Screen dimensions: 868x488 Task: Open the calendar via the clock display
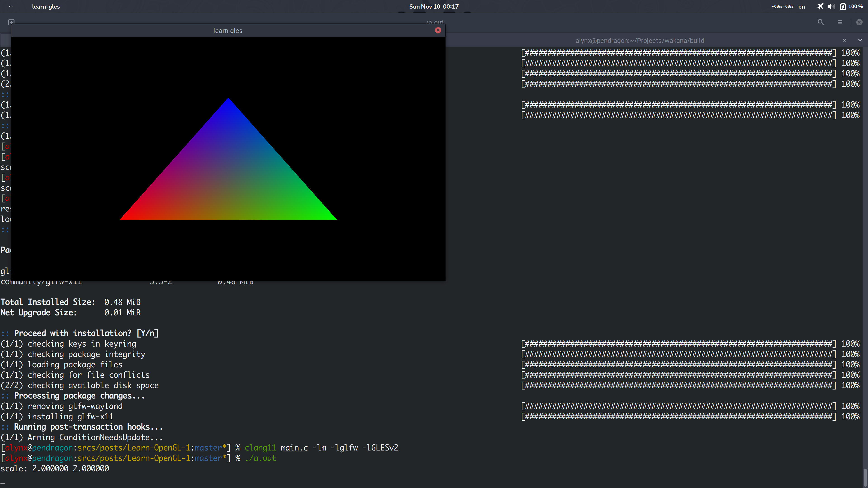[434, 6]
